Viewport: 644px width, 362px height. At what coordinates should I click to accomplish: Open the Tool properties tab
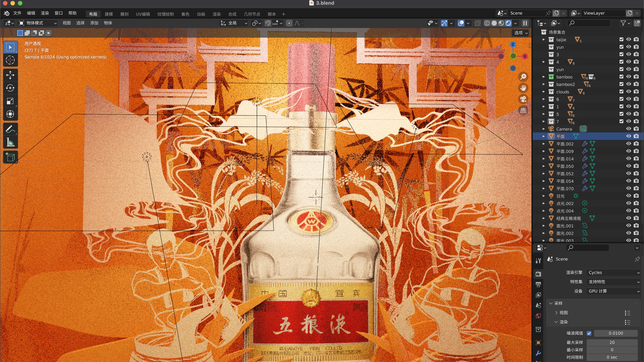[538, 261]
